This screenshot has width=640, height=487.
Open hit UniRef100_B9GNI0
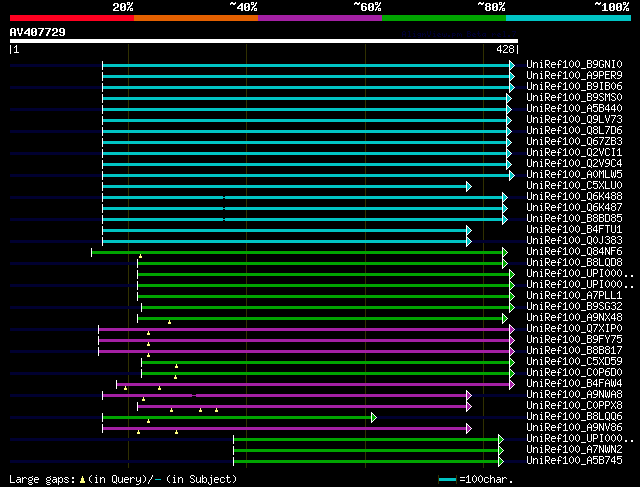(x=574, y=64)
